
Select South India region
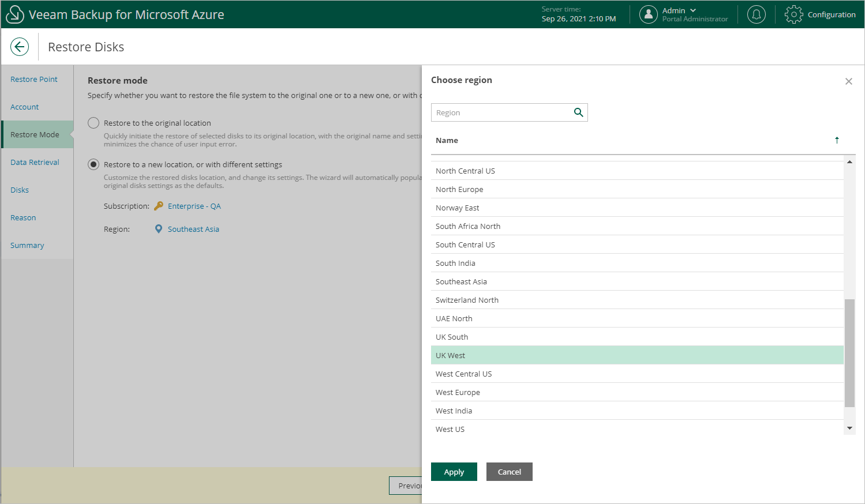[637, 263]
